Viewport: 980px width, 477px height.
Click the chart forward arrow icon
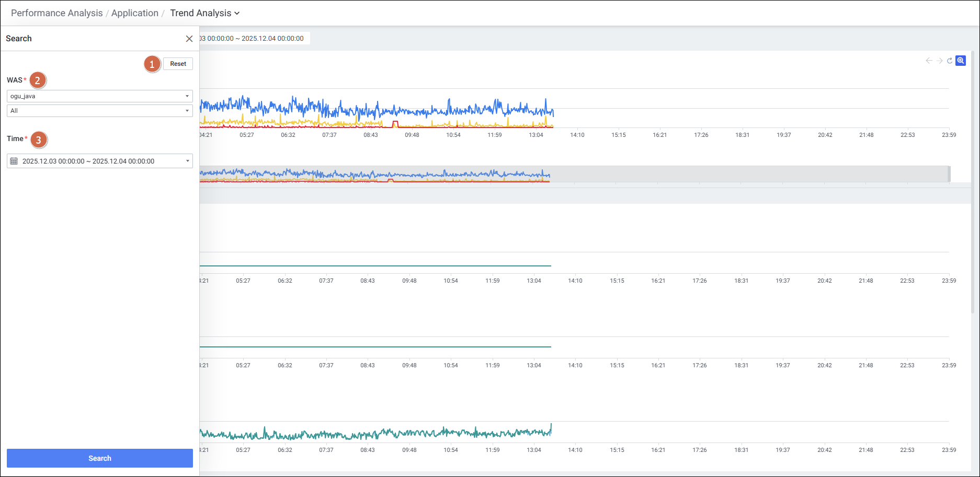939,61
